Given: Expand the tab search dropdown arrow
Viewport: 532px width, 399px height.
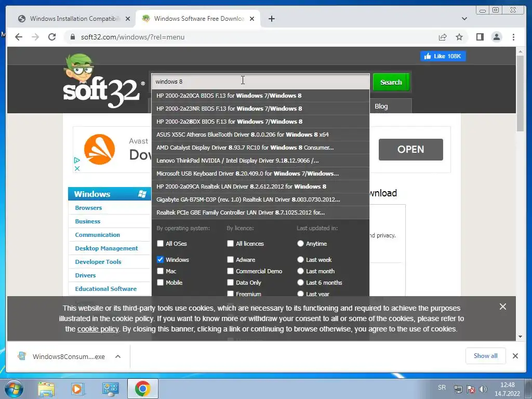Looking at the screenshot, I should coord(464,19).
